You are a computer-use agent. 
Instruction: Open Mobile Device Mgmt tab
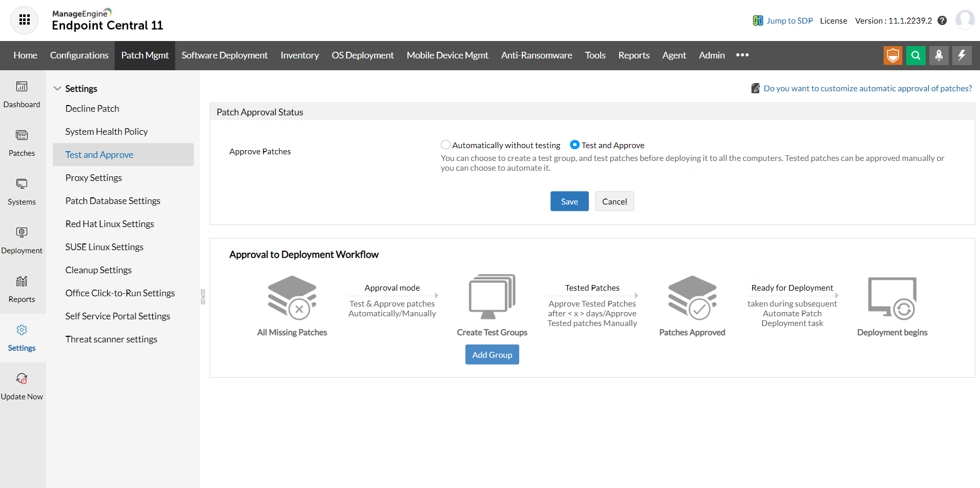pyautogui.click(x=447, y=55)
